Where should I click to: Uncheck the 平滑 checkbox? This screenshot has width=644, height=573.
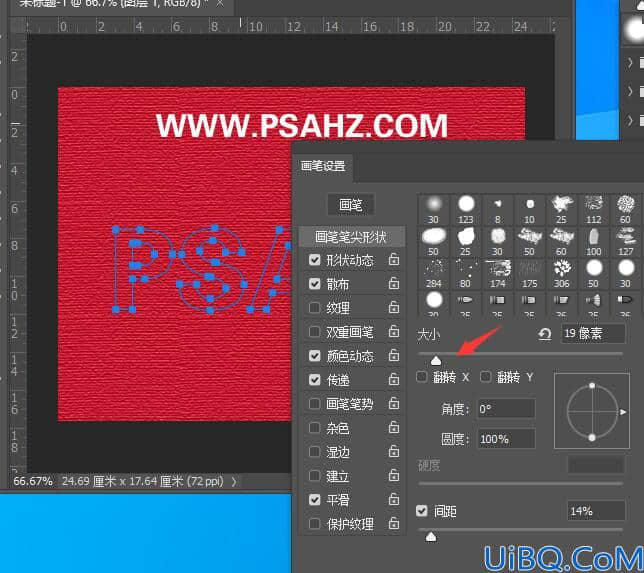[x=315, y=499]
